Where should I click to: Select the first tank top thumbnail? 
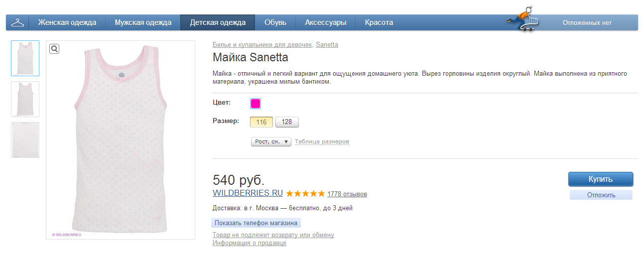pos(25,58)
